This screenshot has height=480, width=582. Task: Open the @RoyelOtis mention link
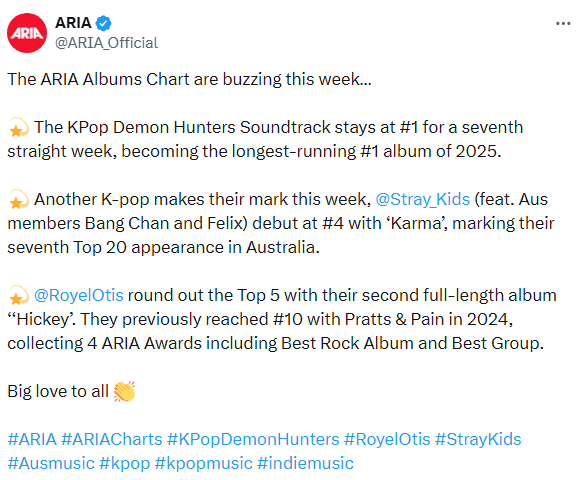(x=79, y=295)
